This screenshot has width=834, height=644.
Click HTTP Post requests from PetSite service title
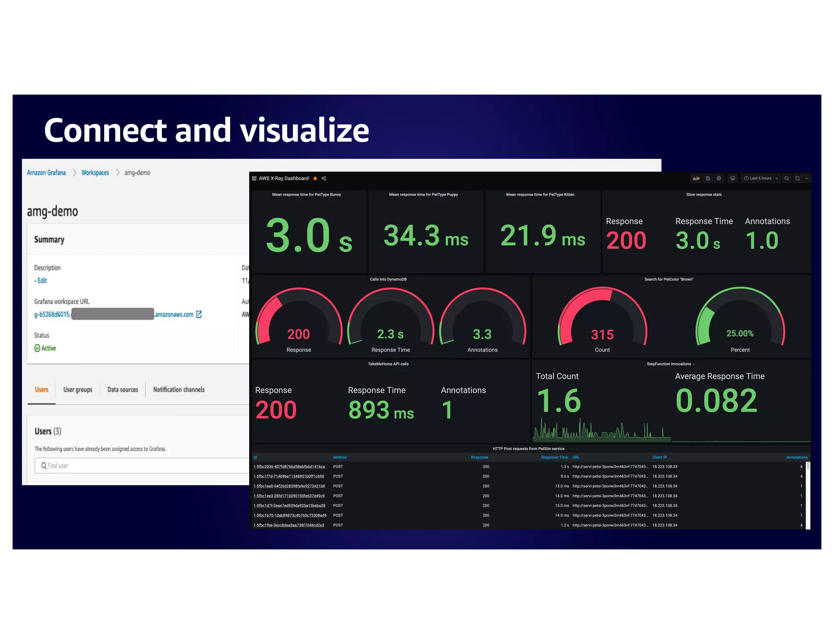pos(529,449)
